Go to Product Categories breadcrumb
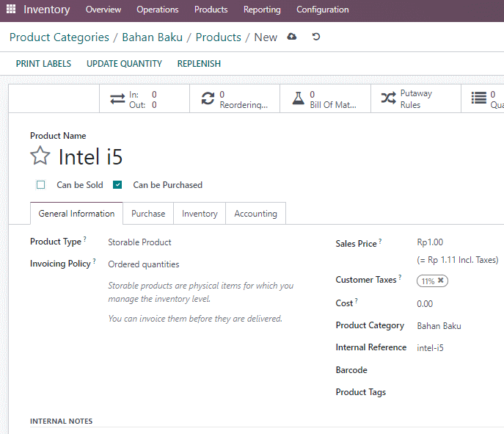504x434 pixels. [x=59, y=37]
